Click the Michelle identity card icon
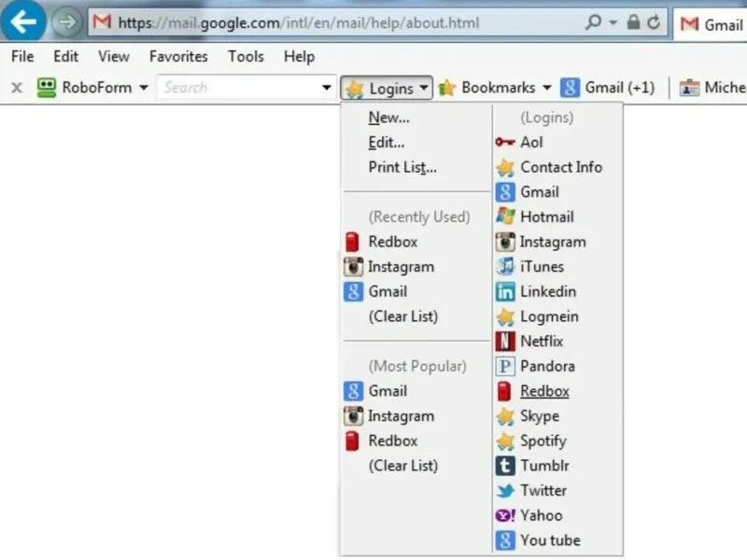The image size is (747, 560). tap(689, 88)
